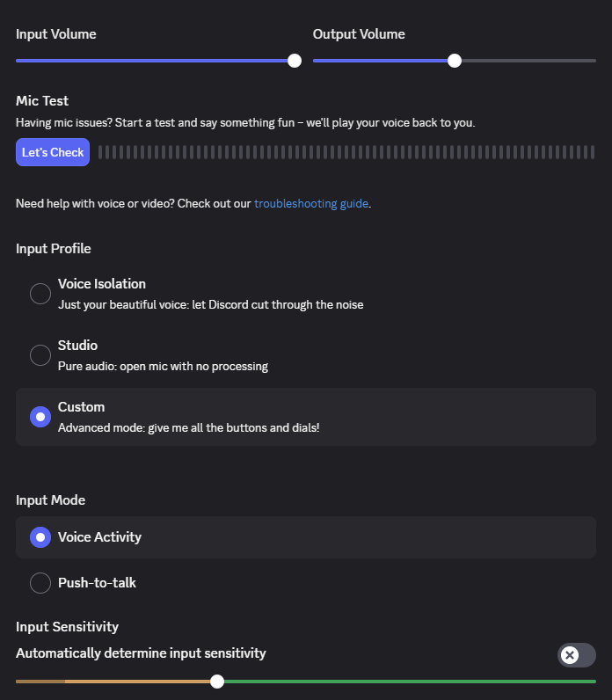
Task: Select the Custom input profile radio
Action: coord(40,417)
